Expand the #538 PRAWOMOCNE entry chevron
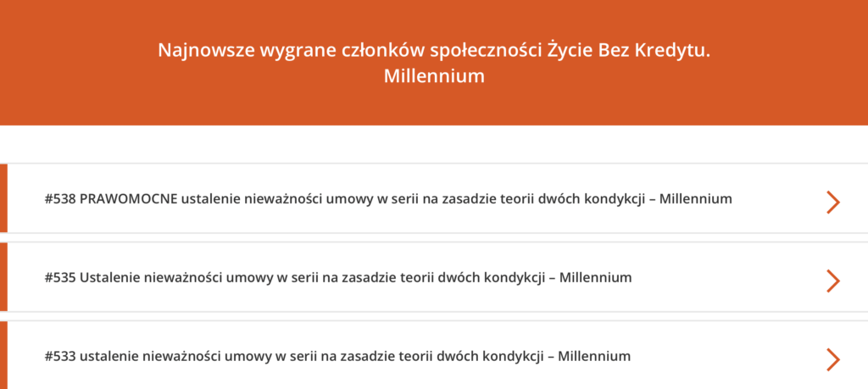Screen dimensions: 868x389 coord(832,202)
